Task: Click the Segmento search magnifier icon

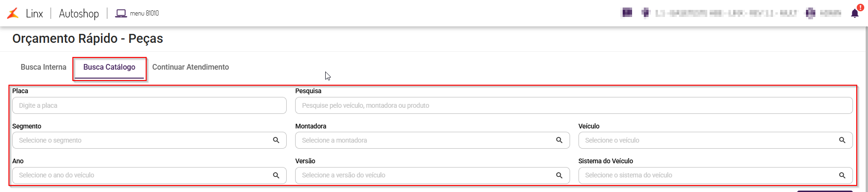Action: [276, 140]
